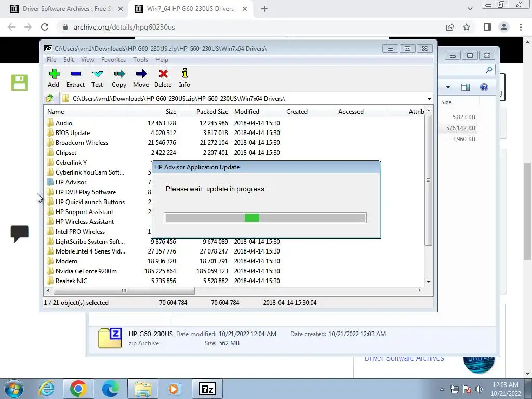Select the HP Advisor folder
The height and width of the screenshot is (399, 532).
point(71,182)
